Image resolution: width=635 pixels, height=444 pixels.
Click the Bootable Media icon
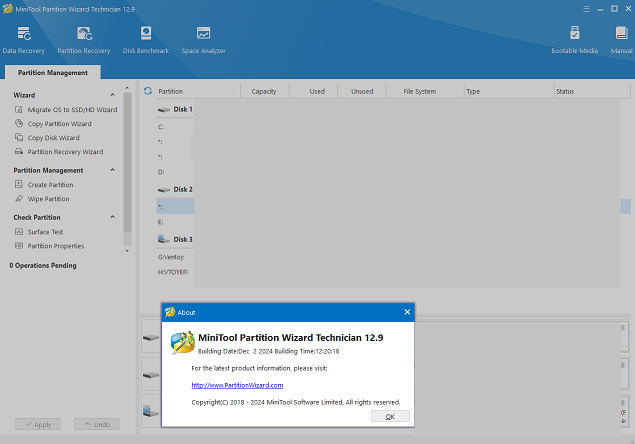pos(574,38)
